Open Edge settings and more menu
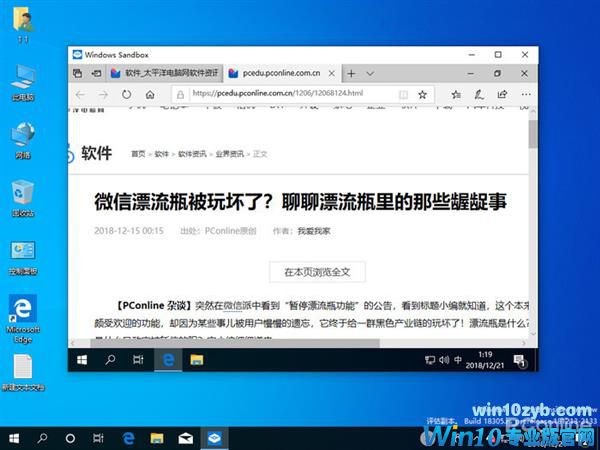This screenshot has height=450, width=600. click(x=526, y=95)
